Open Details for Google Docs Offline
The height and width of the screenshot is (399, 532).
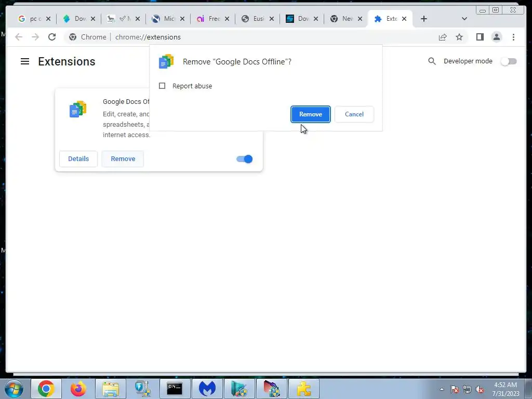tap(78, 159)
